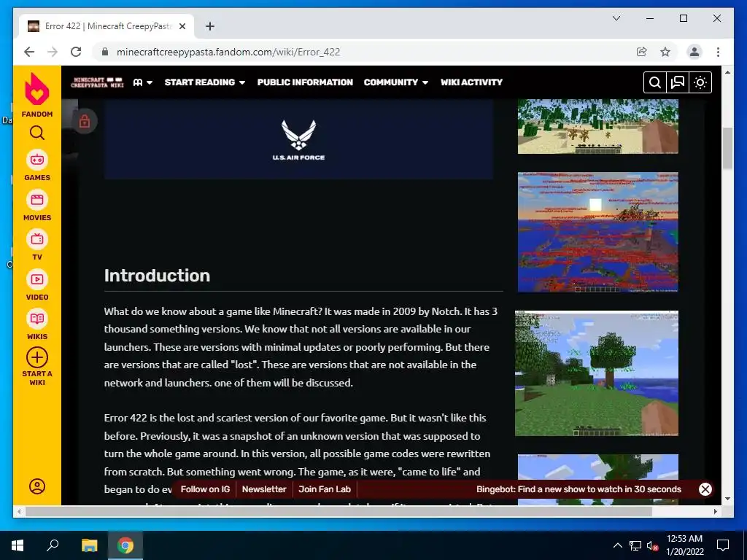
Task: Bookmark this tab with star icon
Action: [665, 52]
